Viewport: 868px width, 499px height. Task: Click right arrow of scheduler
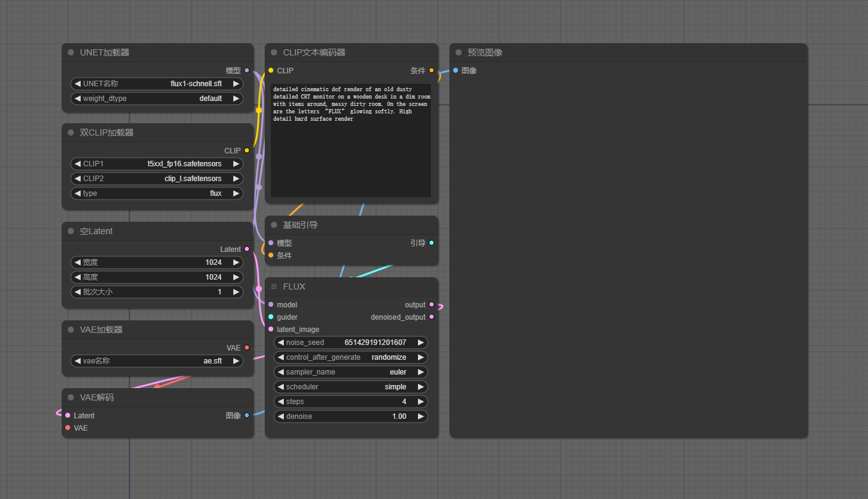pyautogui.click(x=421, y=387)
